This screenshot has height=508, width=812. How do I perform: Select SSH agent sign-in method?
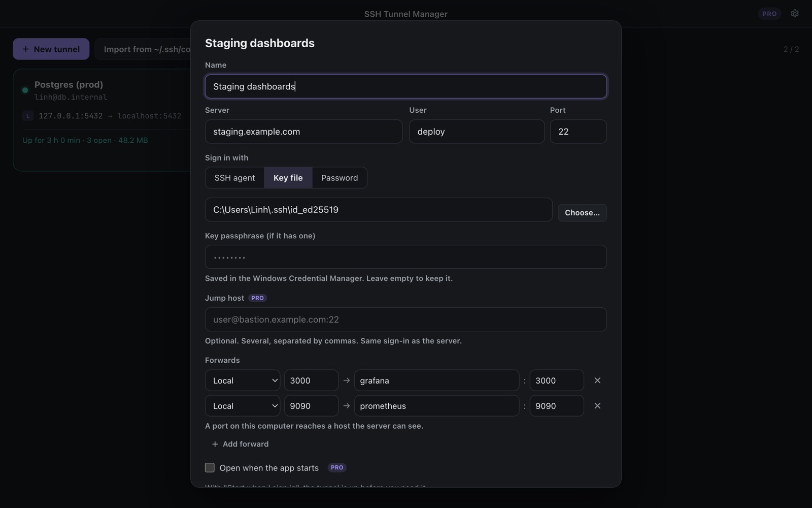(234, 178)
